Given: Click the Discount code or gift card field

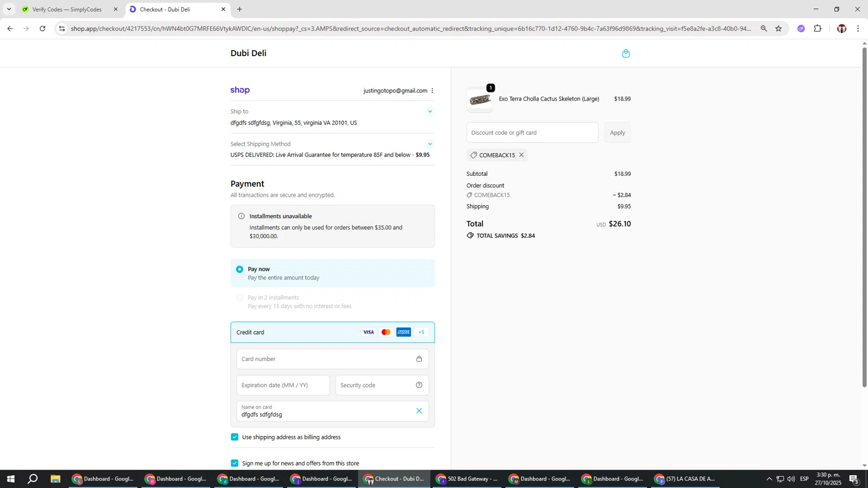Looking at the screenshot, I should point(532,132).
